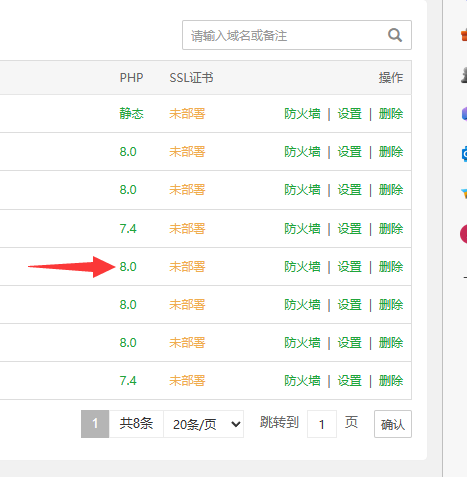The width and height of the screenshot is (467, 477).
Task: Click the purple cube icon on right edge
Action: tap(464, 114)
